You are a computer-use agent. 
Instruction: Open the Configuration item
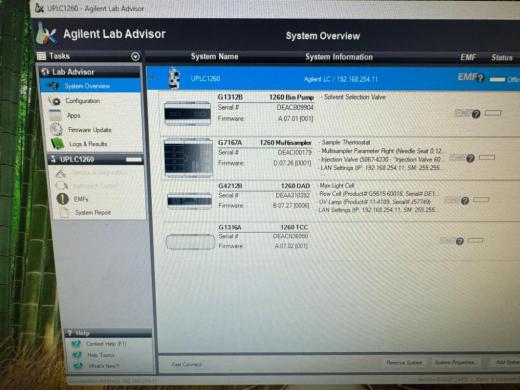point(82,101)
